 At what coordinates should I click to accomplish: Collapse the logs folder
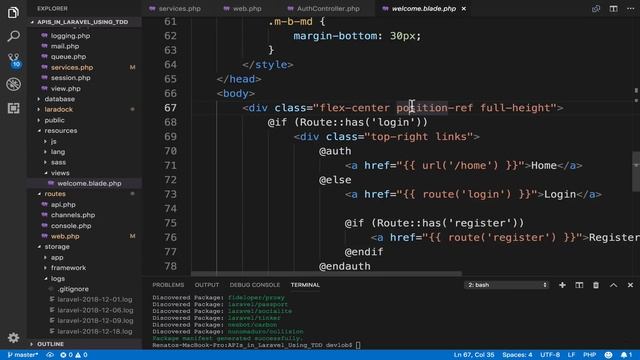[x=58, y=278]
